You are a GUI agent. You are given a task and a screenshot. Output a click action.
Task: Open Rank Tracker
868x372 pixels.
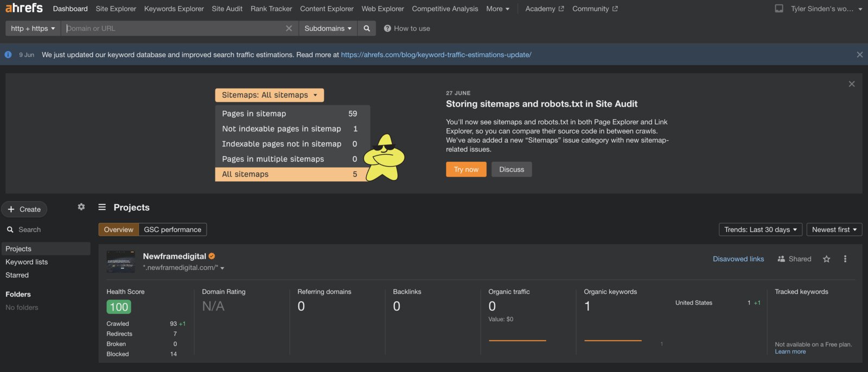271,9
